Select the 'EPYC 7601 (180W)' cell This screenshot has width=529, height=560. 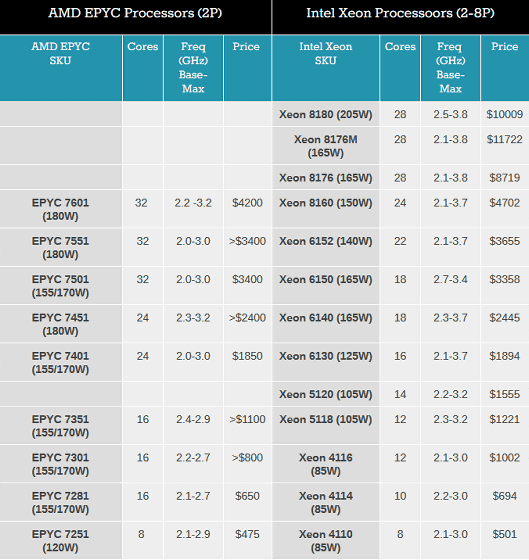click(x=60, y=209)
